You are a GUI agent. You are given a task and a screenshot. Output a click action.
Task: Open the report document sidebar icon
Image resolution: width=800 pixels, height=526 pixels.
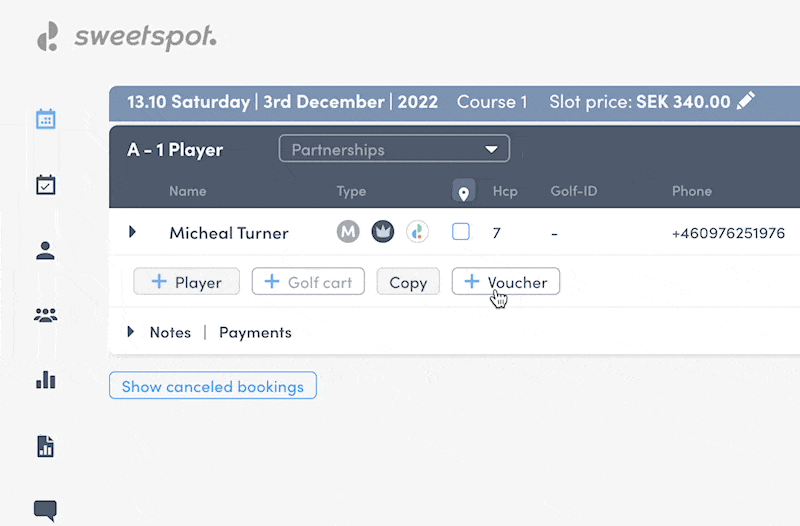click(x=45, y=446)
